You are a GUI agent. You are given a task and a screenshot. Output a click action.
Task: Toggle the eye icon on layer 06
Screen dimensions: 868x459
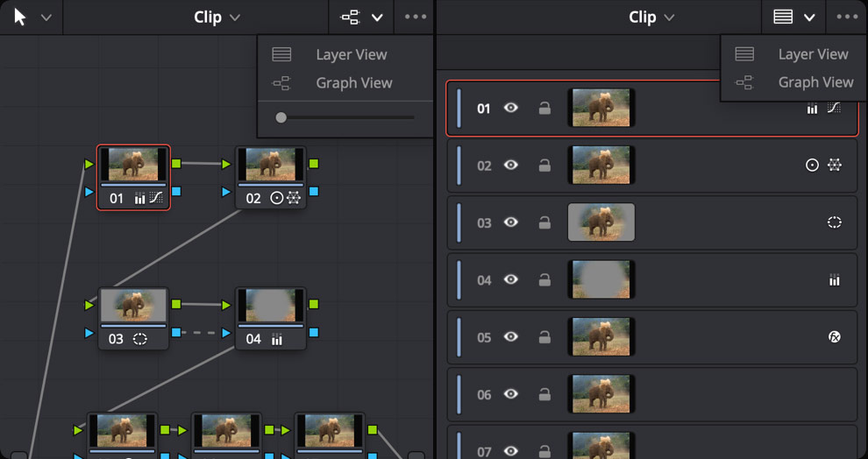click(511, 394)
